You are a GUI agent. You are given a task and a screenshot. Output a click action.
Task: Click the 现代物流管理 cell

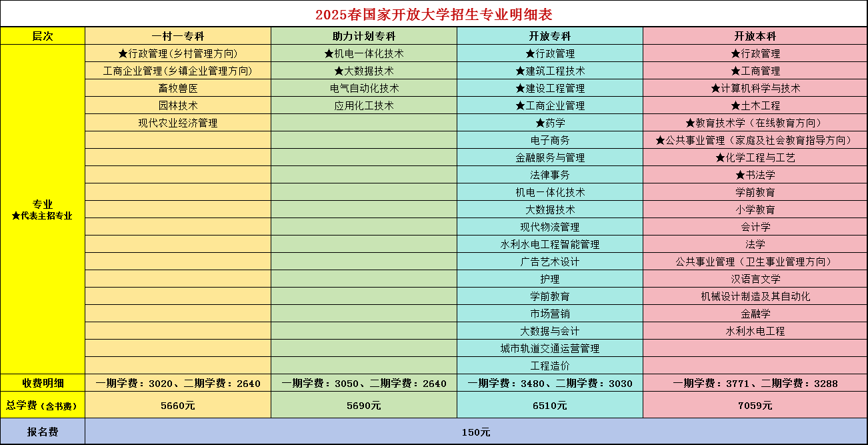click(550, 227)
